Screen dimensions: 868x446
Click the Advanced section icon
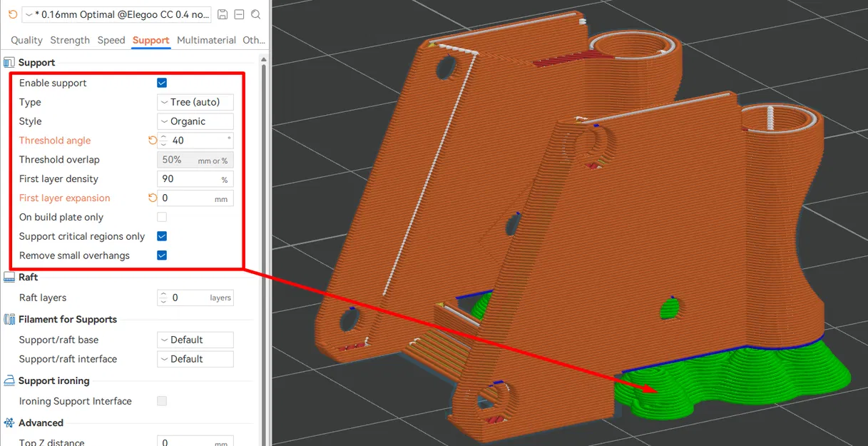pos(9,422)
